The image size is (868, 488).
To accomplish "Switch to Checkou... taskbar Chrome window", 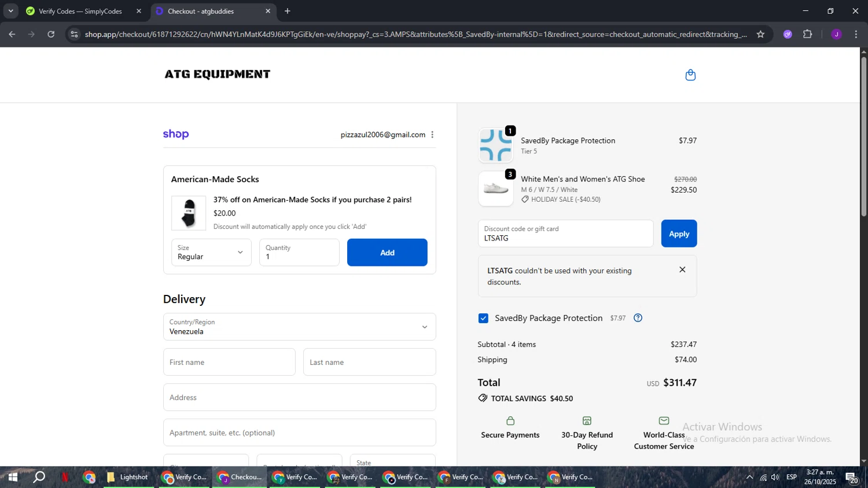I will tap(240, 478).
